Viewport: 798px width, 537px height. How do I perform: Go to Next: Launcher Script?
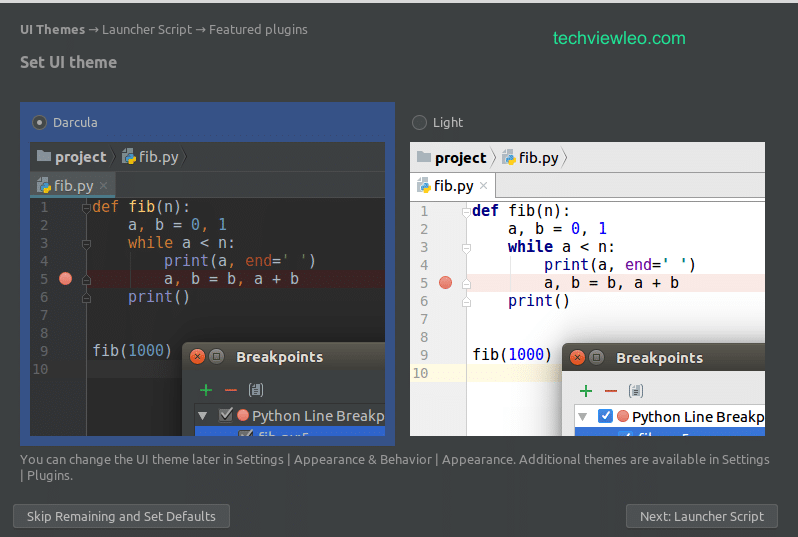tap(702, 516)
